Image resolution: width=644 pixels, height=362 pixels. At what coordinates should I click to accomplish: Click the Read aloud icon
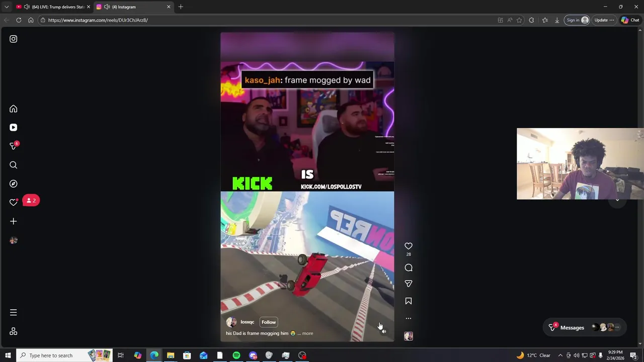tap(510, 20)
